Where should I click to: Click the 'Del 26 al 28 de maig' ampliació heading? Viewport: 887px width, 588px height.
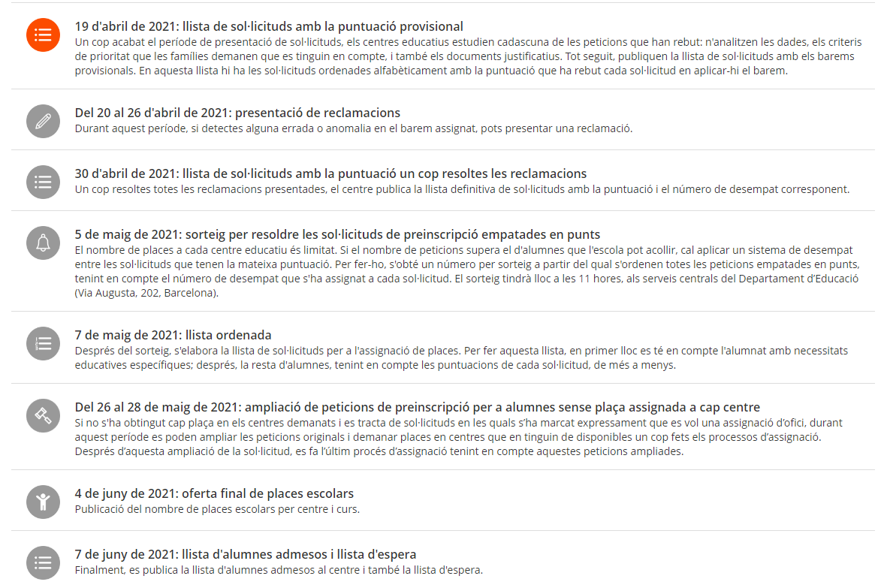[417, 408]
